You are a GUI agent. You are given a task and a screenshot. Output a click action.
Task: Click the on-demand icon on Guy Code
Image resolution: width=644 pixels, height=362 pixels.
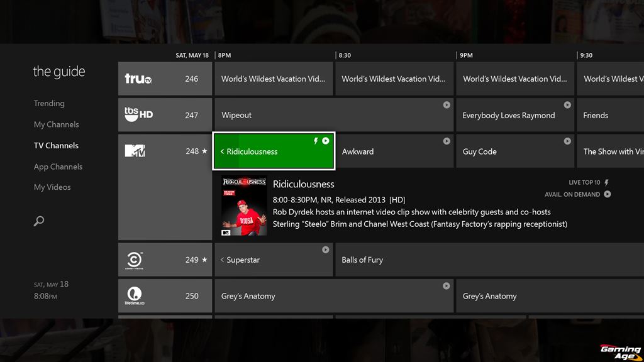567,141
